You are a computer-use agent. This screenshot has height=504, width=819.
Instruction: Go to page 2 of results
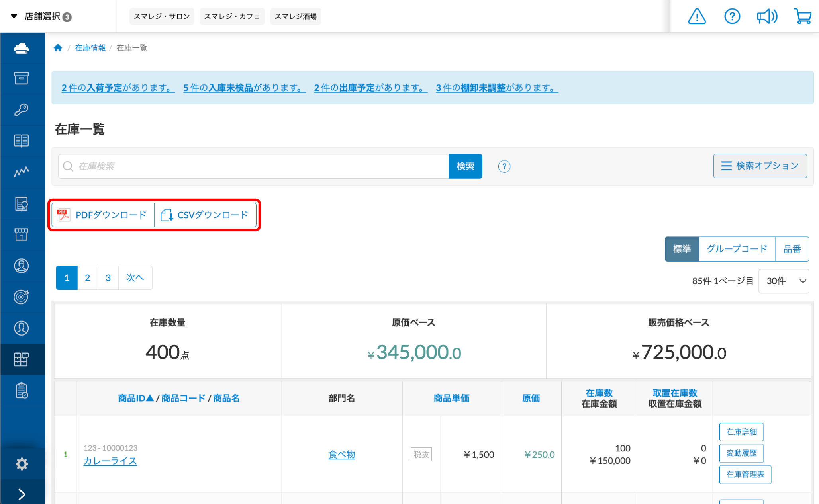[x=87, y=278]
